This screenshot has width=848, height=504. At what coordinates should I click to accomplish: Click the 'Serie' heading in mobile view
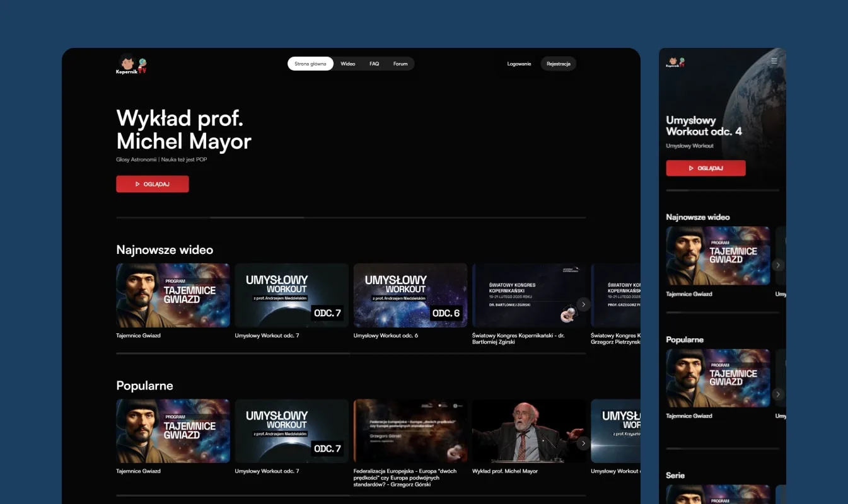pos(675,475)
